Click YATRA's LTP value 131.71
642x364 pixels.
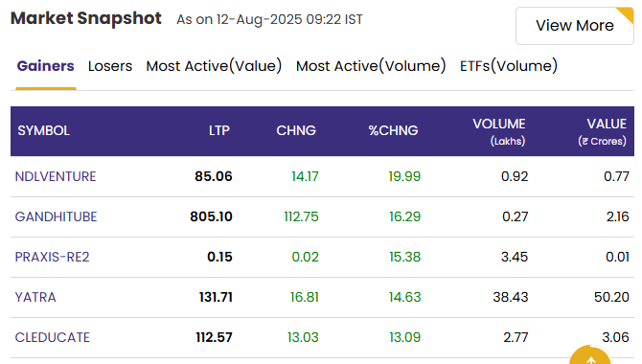coord(216,297)
